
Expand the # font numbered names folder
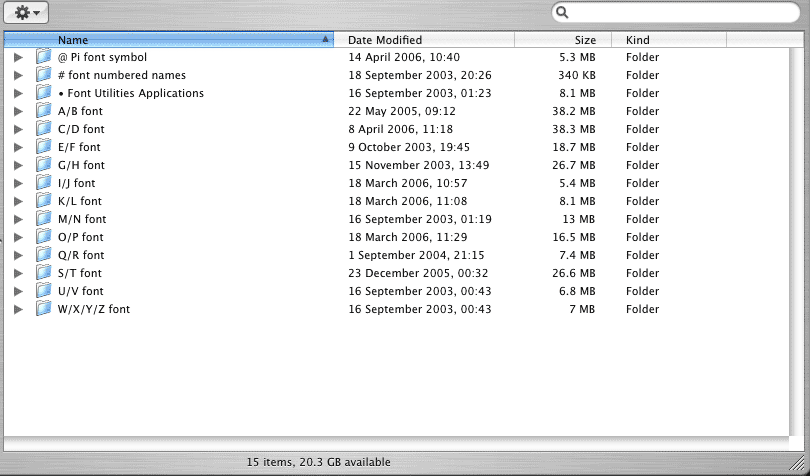click(19, 75)
